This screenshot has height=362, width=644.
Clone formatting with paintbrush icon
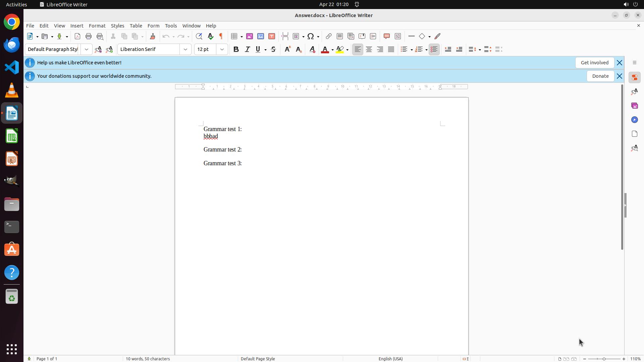153,36
